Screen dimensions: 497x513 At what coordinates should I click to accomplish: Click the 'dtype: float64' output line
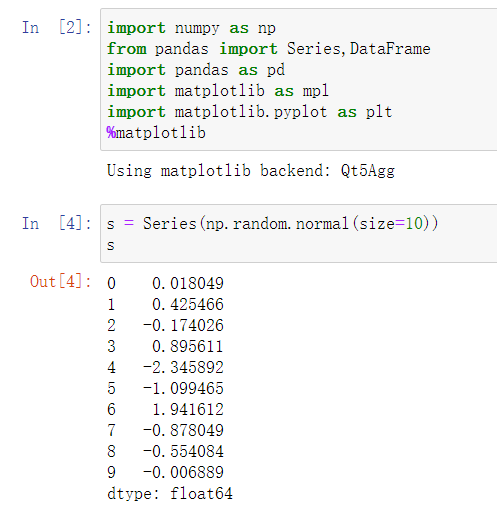pyautogui.click(x=170, y=494)
